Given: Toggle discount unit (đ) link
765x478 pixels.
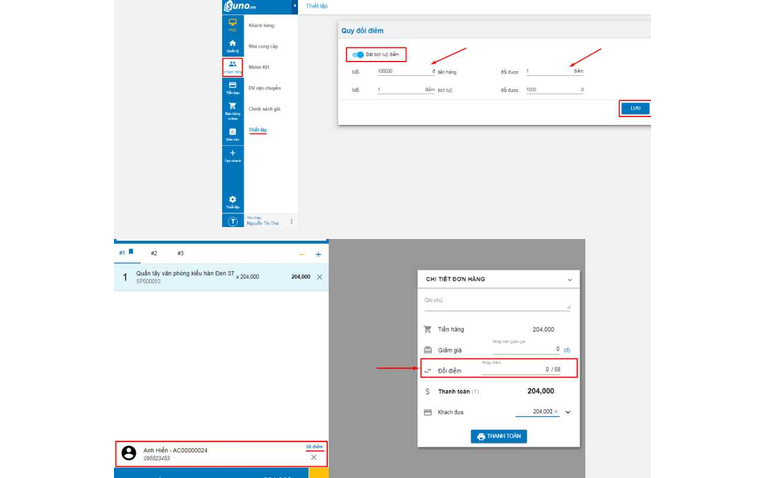Looking at the screenshot, I should (567, 350).
